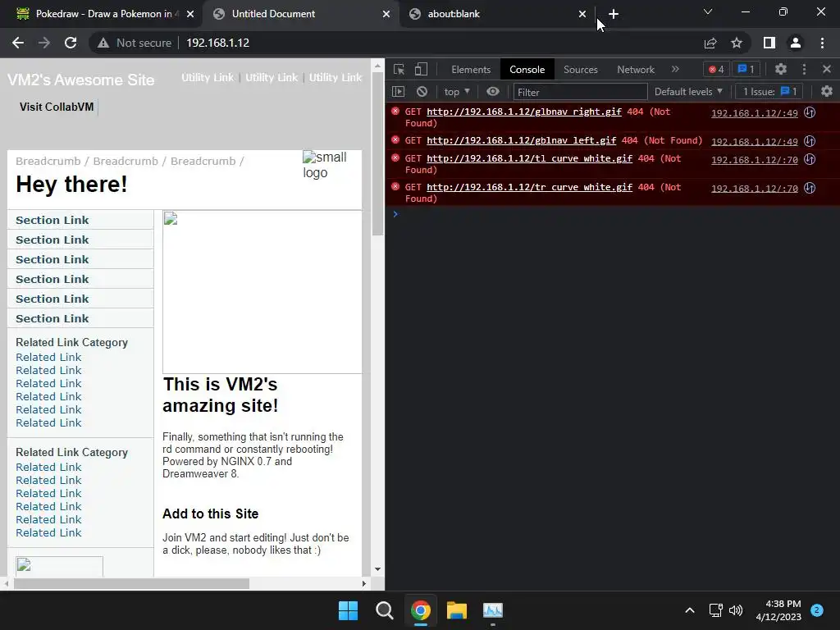Click the 4 errors counter badge
The height and width of the screenshot is (630, 840).
coord(716,69)
